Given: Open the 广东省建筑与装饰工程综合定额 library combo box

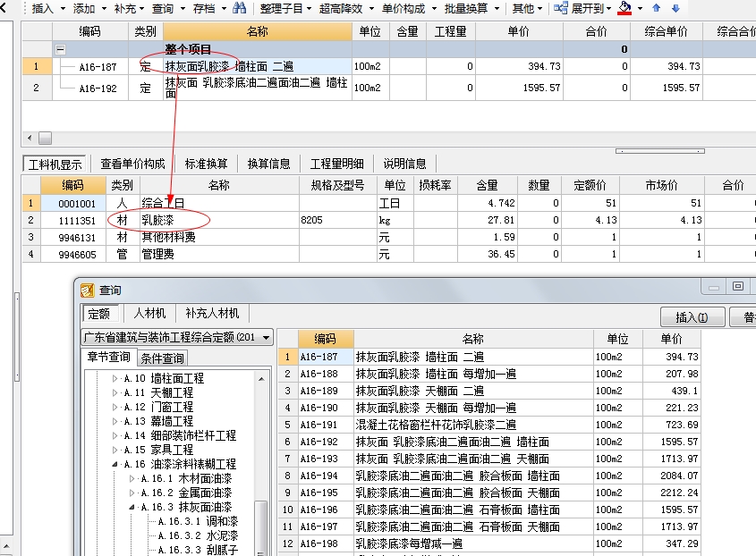Looking at the screenshot, I should 177,337.
